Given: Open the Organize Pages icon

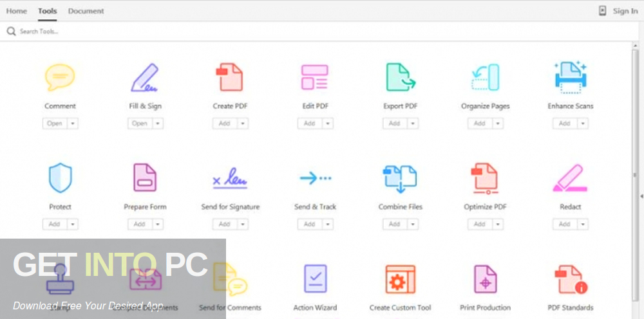Looking at the screenshot, I should pos(485,77).
